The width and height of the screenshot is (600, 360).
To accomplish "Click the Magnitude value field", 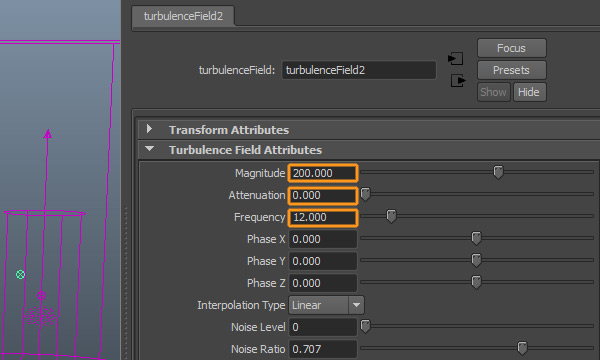I will click(323, 173).
